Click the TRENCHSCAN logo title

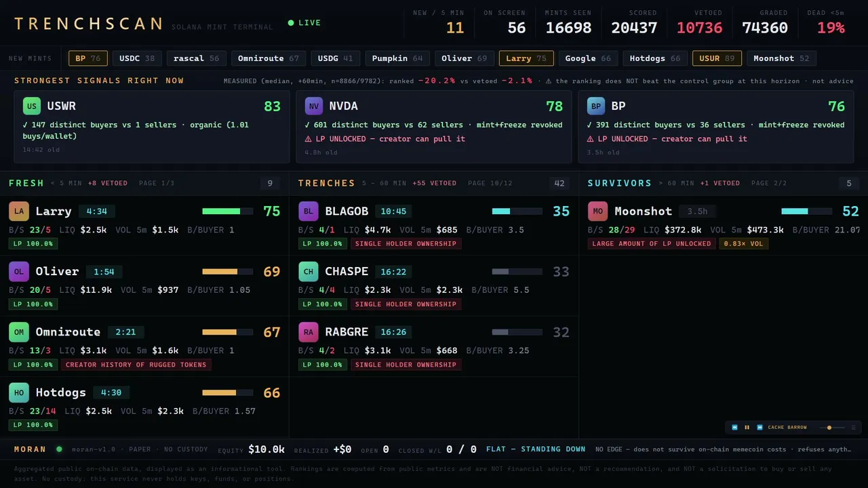tap(88, 24)
